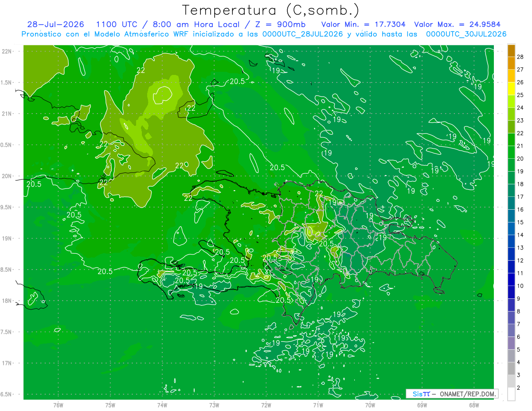Click the legend value "28" on the colorbar
The height and width of the screenshot is (411, 532).
520,57
